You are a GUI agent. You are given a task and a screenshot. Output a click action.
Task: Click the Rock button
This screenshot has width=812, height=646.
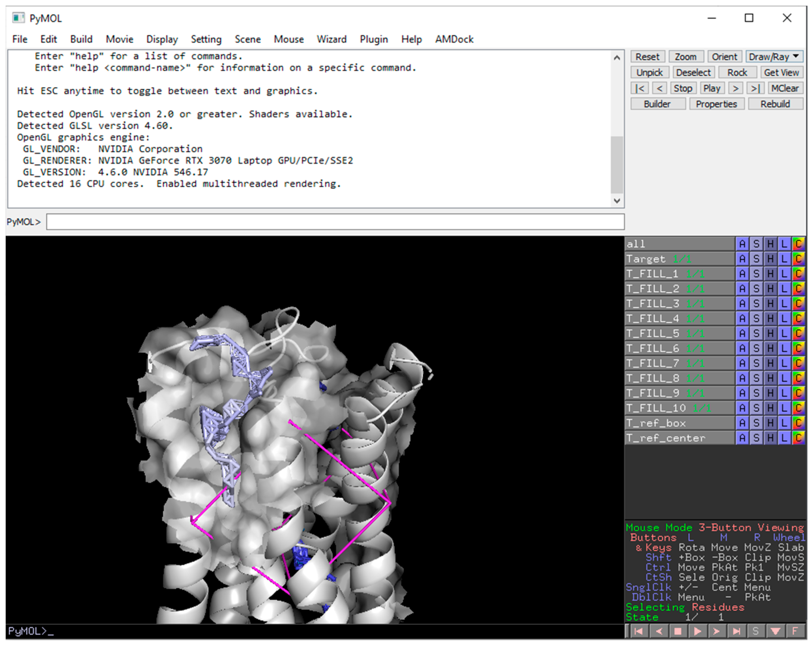coord(737,72)
